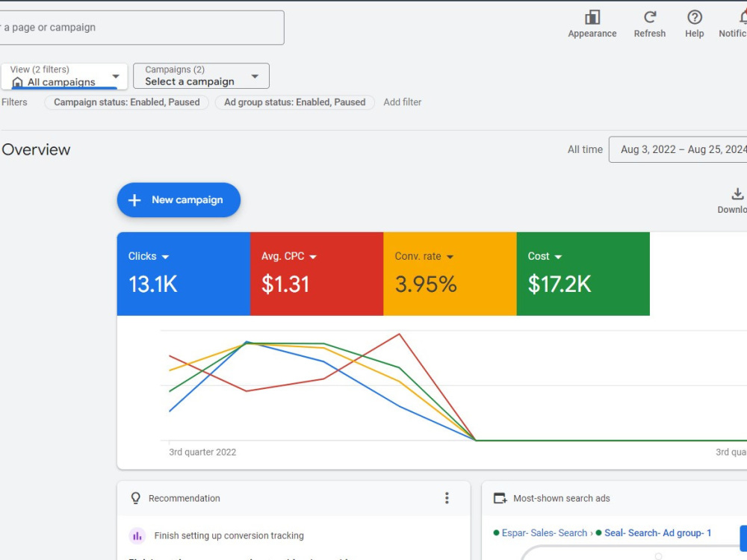The image size is (747, 560).
Task: Open the Select a campaign dropdown
Action: (x=201, y=75)
